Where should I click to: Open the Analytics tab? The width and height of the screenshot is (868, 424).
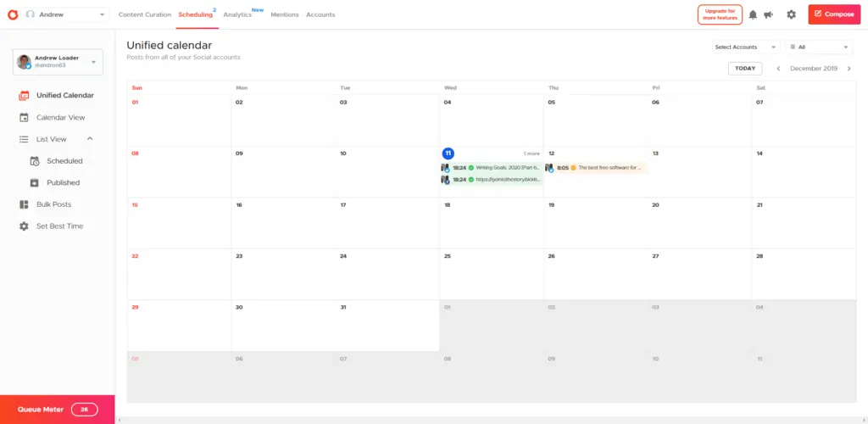[237, 14]
